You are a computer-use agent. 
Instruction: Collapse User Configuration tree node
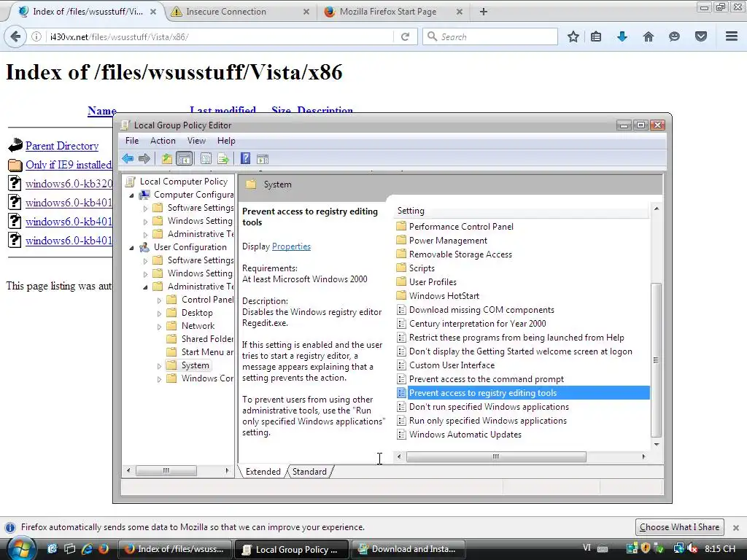coord(131,248)
